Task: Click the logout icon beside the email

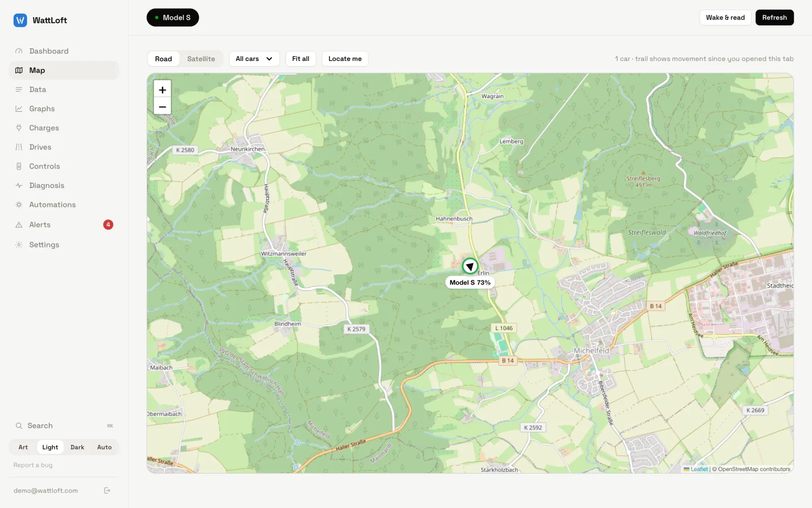Action: pyautogui.click(x=107, y=491)
